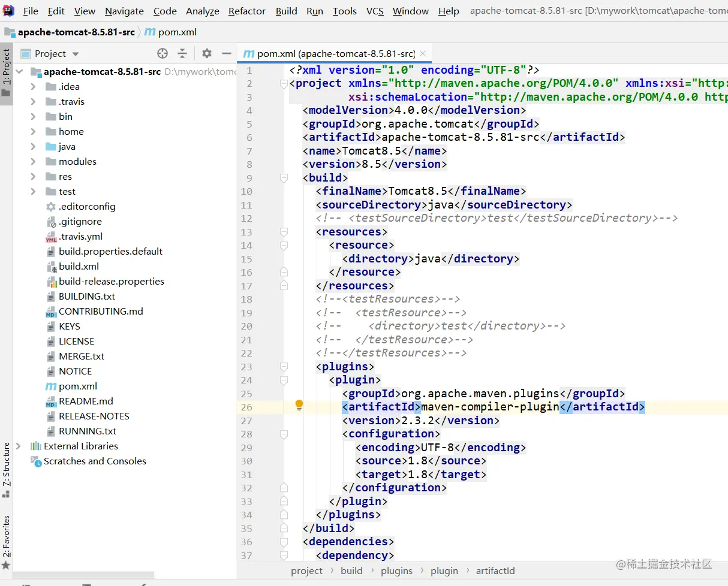Open the 1: Project tool window stripe button
This screenshot has width=728, height=586.
(x=6, y=74)
